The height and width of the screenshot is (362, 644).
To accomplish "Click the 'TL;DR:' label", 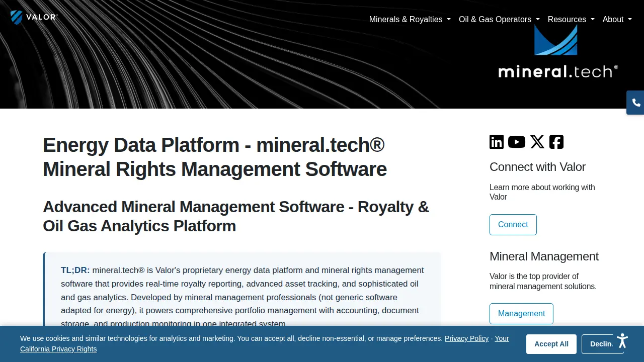I will (x=75, y=270).
